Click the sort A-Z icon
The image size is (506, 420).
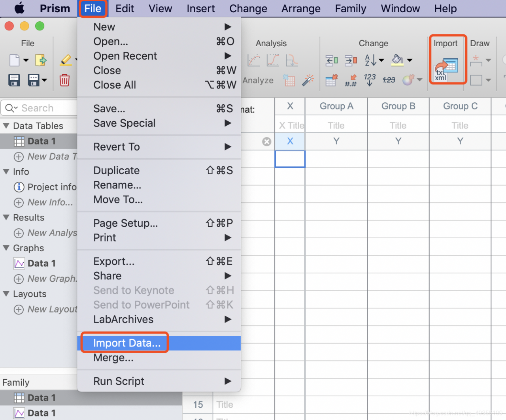click(370, 60)
